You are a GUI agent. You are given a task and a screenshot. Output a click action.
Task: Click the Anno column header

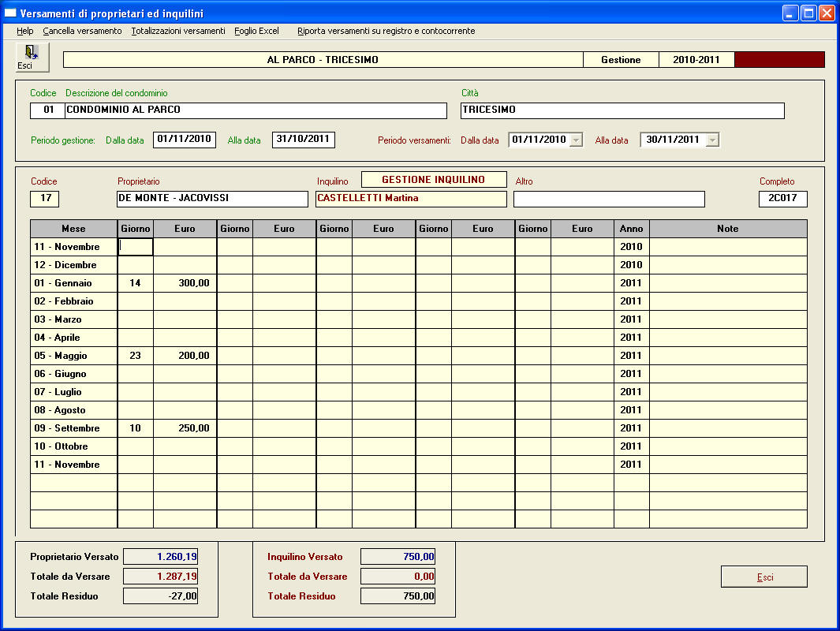(632, 229)
